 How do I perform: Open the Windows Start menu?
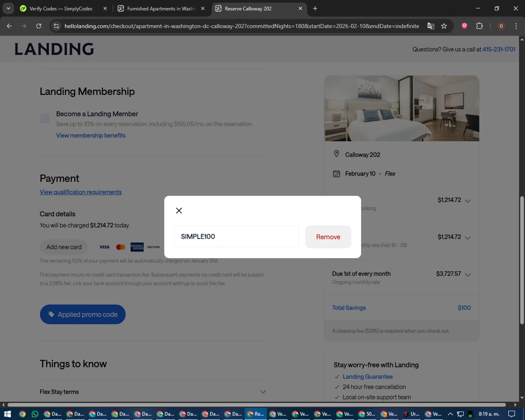point(7,414)
